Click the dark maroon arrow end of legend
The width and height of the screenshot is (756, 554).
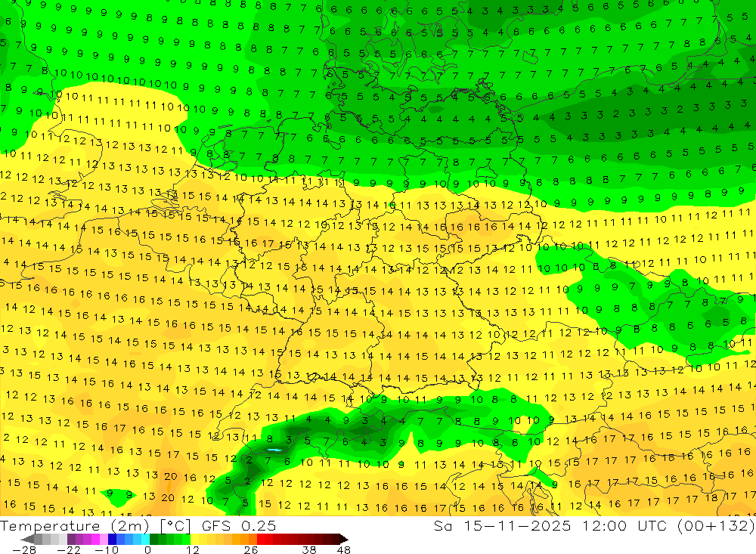point(344,539)
